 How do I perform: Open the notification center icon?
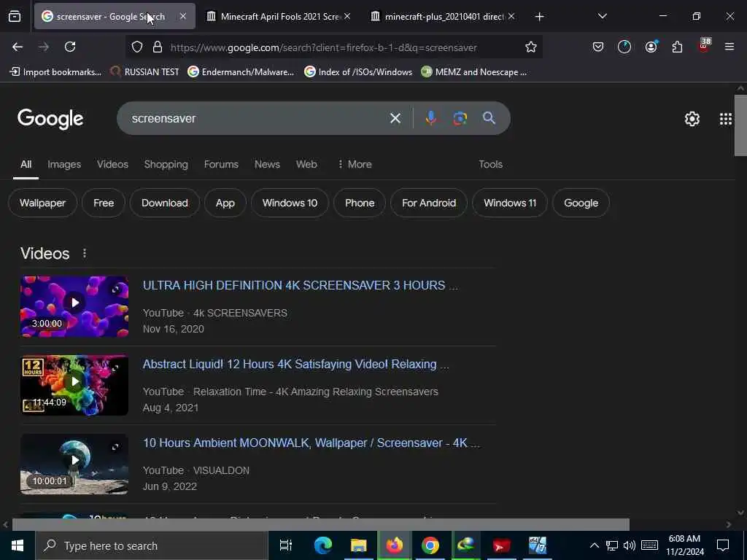[x=723, y=545]
